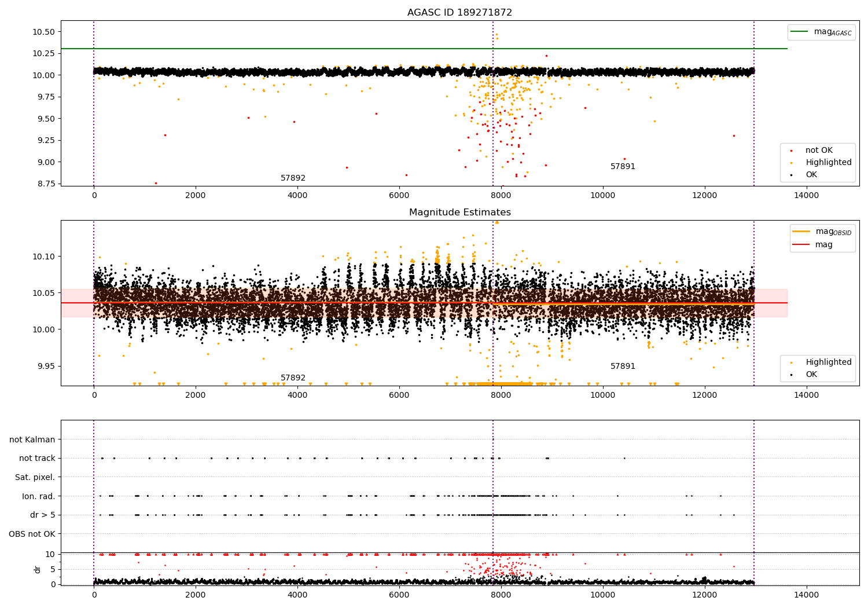Screen dimensions: 868x608
Task: Click the 2000 x-tick of the top plot
Action: coord(196,196)
